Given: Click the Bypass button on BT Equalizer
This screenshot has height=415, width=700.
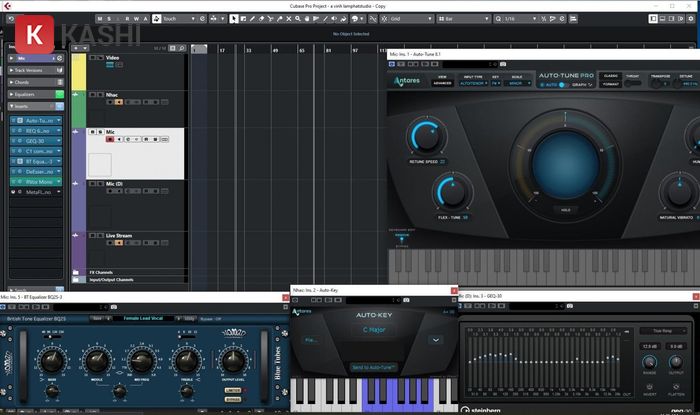Looking at the screenshot, I should pyautogui.click(x=233, y=399).
